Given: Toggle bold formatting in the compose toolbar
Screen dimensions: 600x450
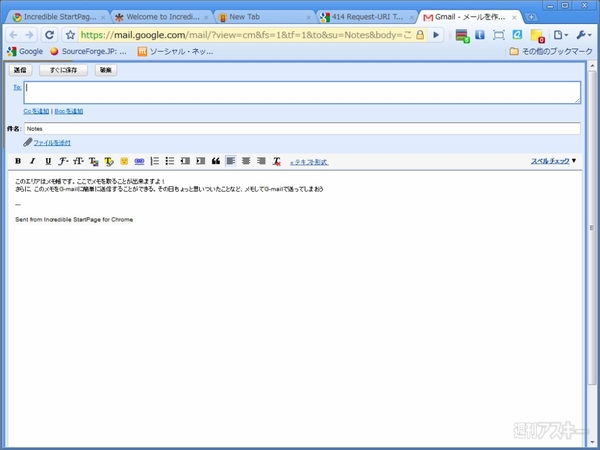Looking at the screenshot, I should pos(18,161).
